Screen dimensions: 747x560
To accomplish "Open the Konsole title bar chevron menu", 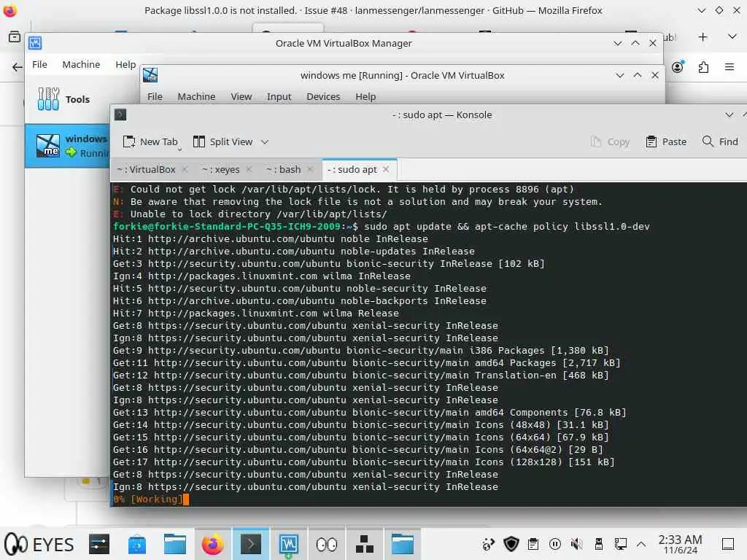I will coord(729,114).
